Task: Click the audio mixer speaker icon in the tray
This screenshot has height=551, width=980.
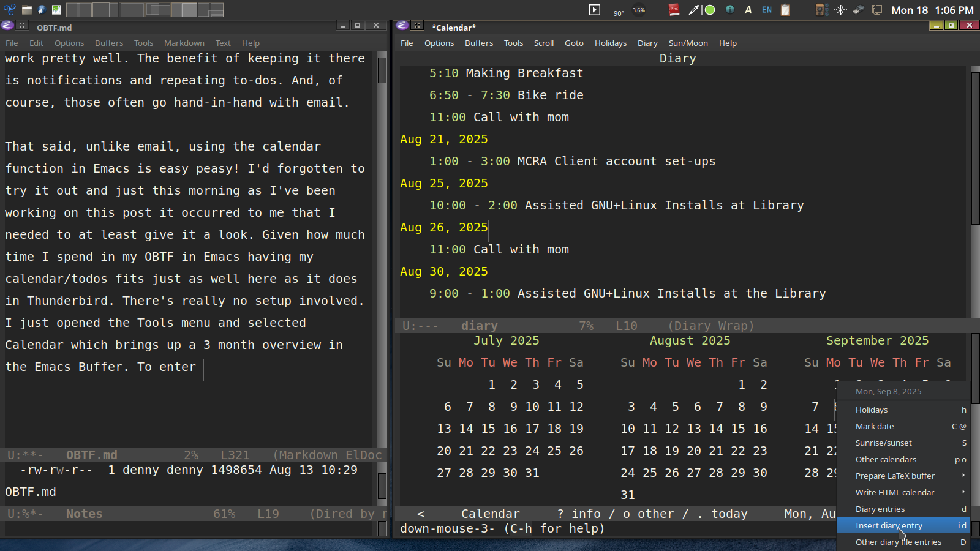Action: [x=820, y=10]
